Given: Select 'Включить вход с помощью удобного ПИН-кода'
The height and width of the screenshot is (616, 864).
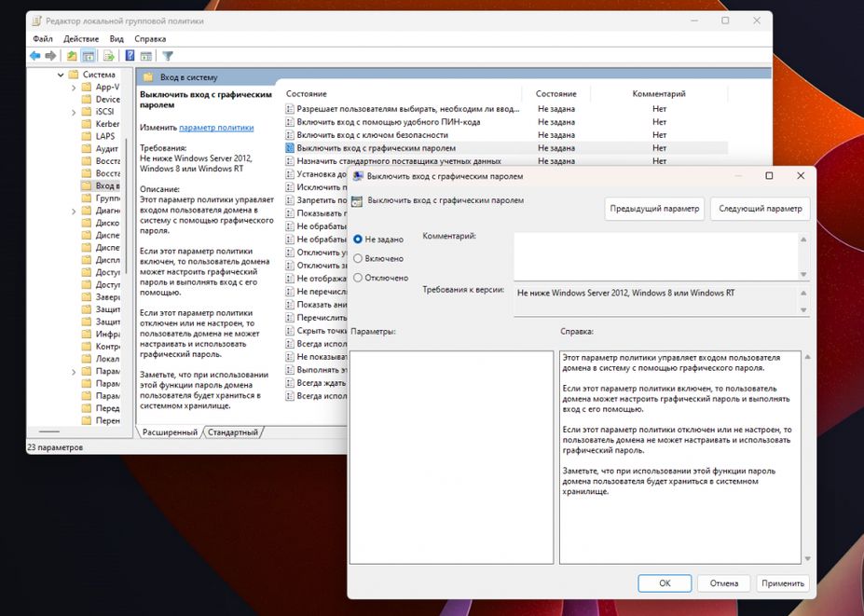Looking at the screenshot, I should (x=389, y=122).
